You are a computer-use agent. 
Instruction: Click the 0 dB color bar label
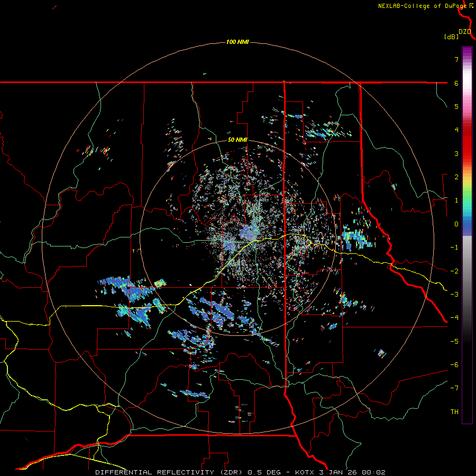click(456, 224)
